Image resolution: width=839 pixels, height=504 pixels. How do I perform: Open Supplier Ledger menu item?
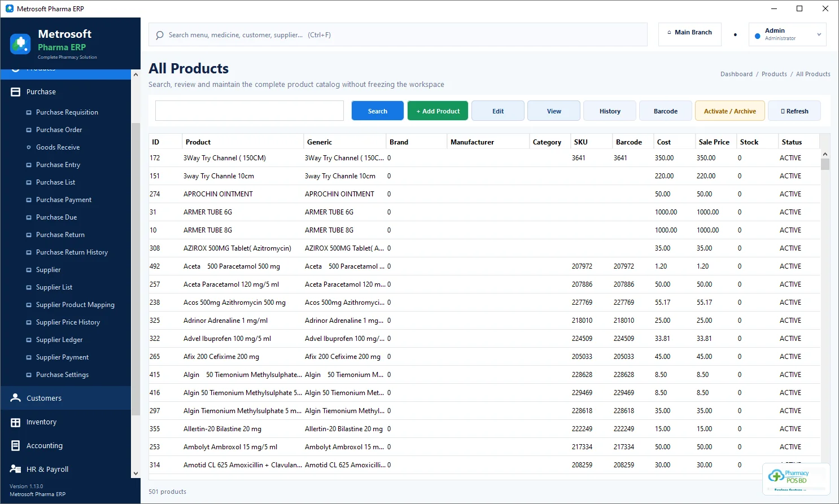click(x=59, y=340)
